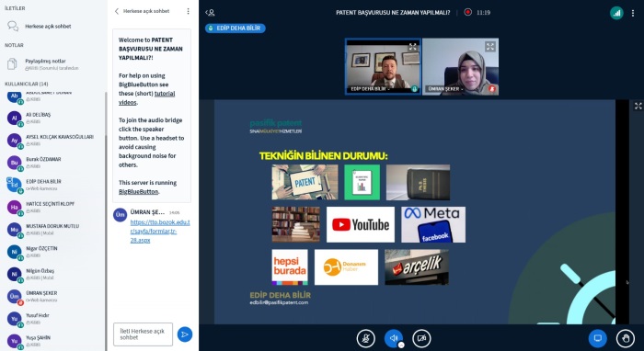Viewport: 644px width, 351px height.
Task: Click the green report image on slide
Action: [362, 182]
